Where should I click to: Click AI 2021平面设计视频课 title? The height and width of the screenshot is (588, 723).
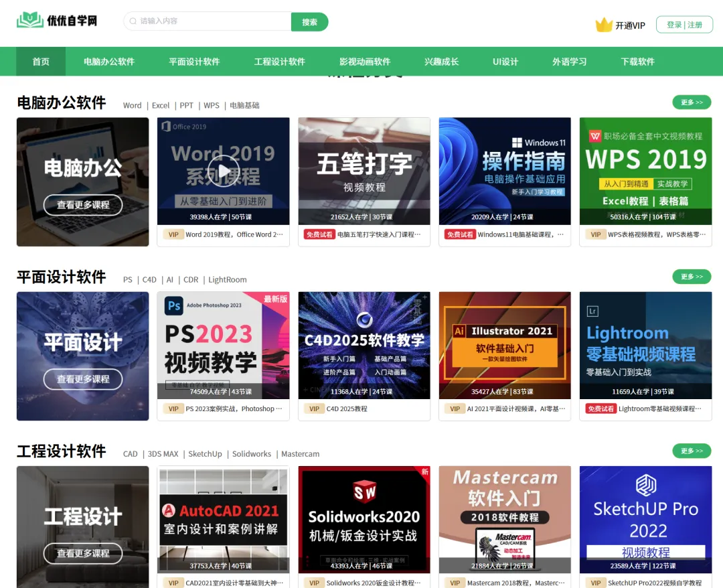click(516, 409)
